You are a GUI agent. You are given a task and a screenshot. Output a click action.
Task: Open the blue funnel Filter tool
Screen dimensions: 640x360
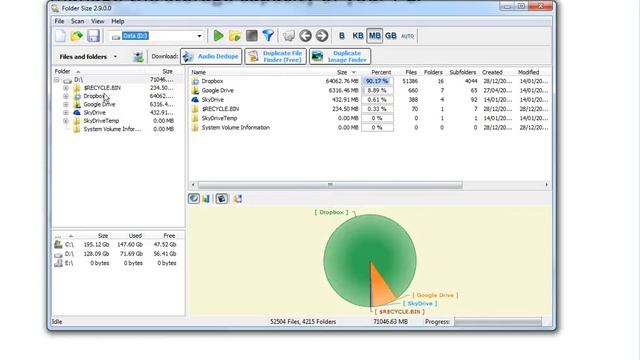(268, 36)
